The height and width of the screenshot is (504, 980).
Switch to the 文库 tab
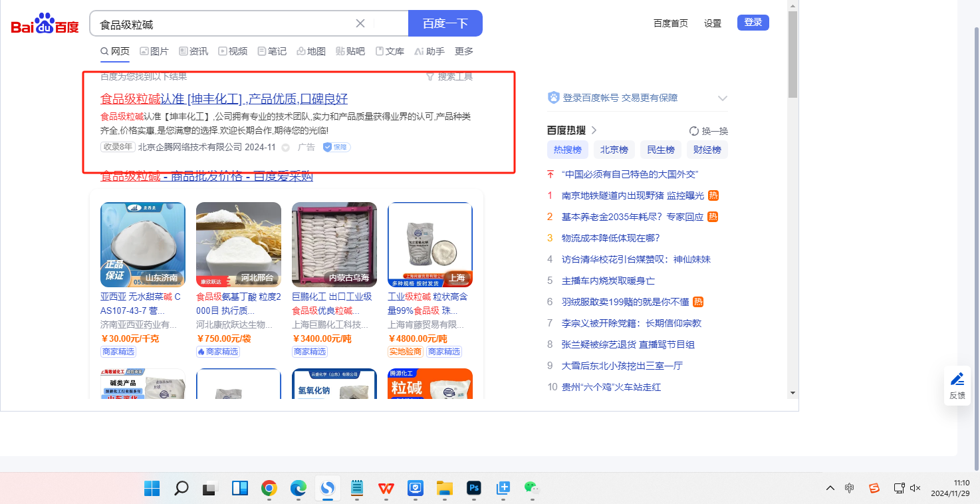[x=390, y=51]
